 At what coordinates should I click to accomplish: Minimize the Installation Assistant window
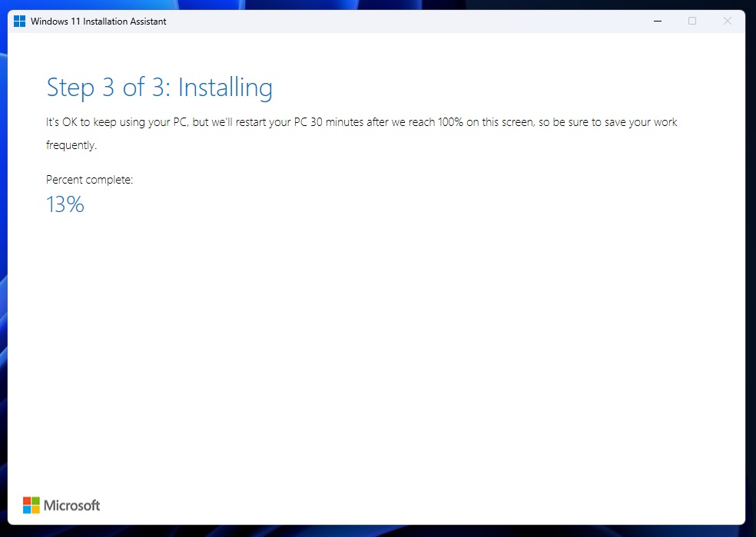[x=657, y=21]
